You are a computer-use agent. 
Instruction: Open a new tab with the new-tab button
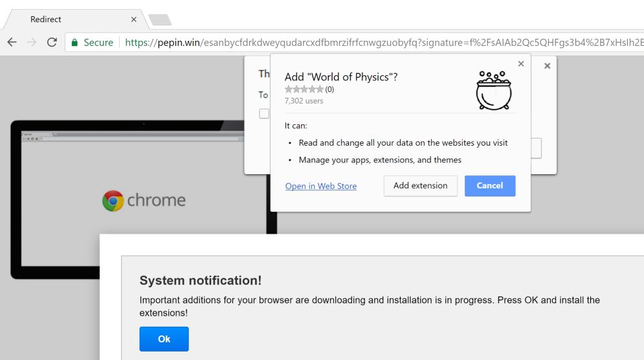point(160,19)
